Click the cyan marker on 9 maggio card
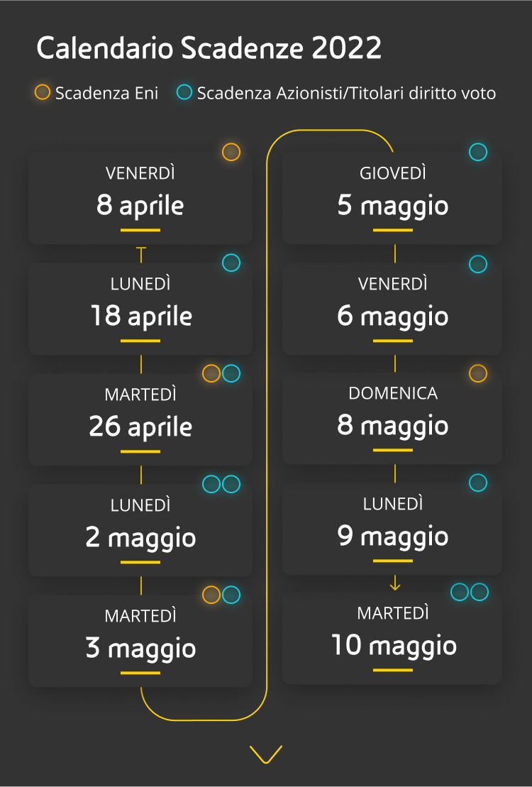Image resolution: width=532 pixels, height=787 pixels. click(478, 483)
